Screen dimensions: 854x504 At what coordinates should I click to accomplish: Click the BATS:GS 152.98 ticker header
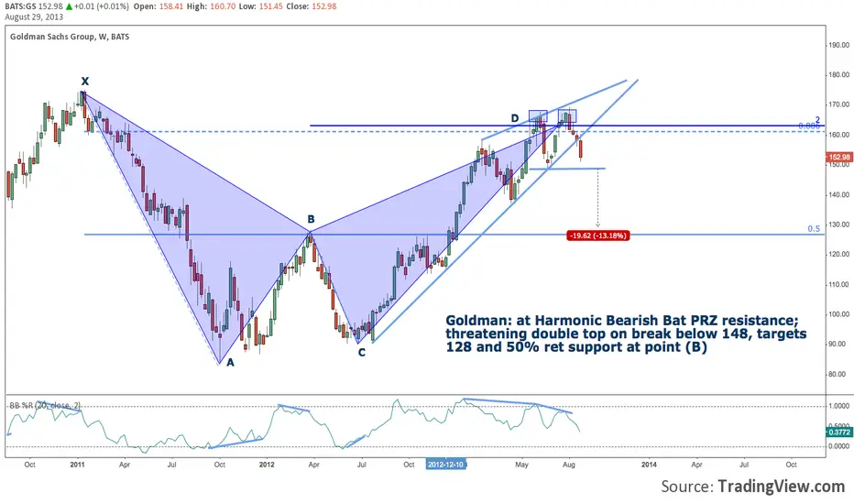(34, 6)
